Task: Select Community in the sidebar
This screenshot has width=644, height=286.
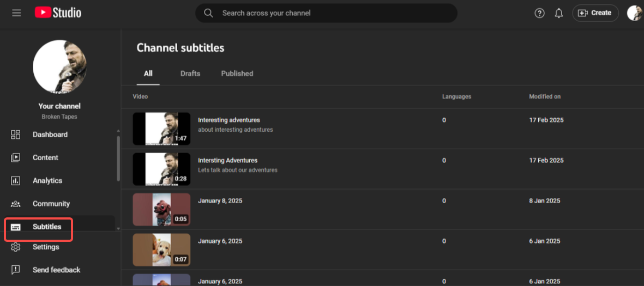Action: pyautogui.click(x=51, y=204)
